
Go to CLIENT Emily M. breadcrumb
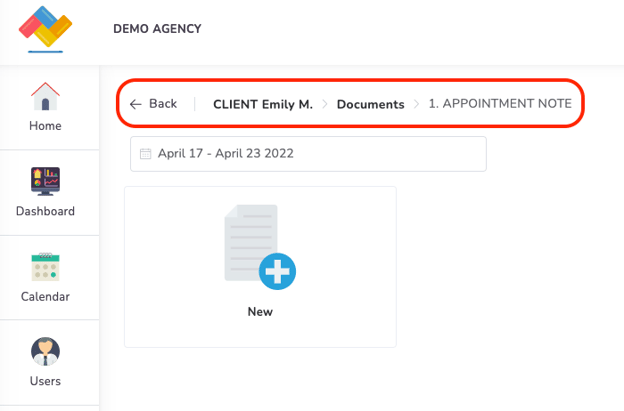pyautogui.click(x=262, y=104)
